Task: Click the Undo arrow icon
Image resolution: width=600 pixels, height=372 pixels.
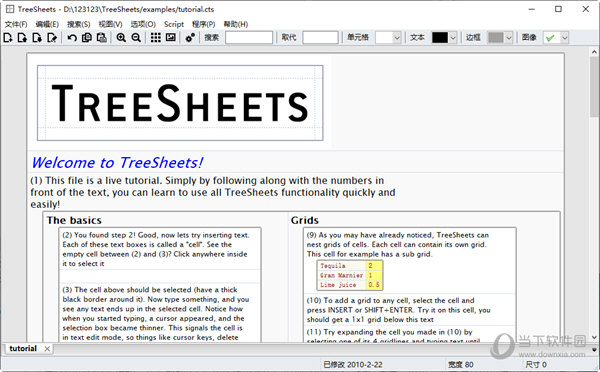Action: (x=72, y=38)
